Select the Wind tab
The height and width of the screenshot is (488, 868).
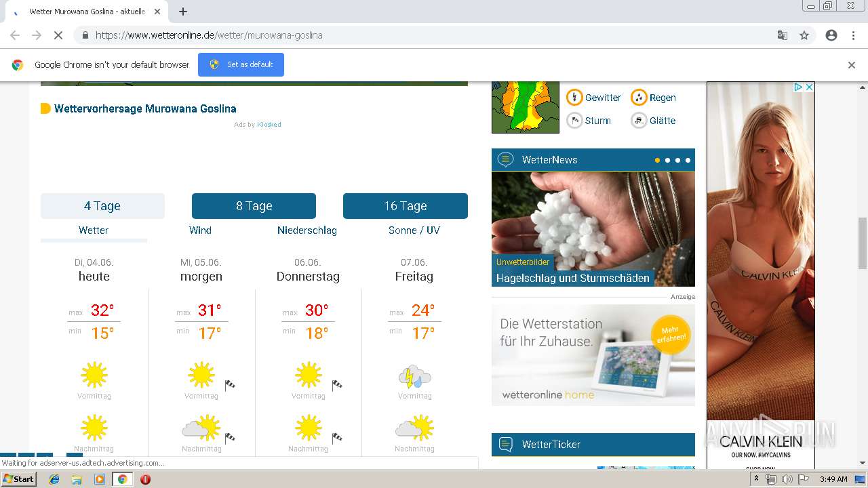pos(200,230)
